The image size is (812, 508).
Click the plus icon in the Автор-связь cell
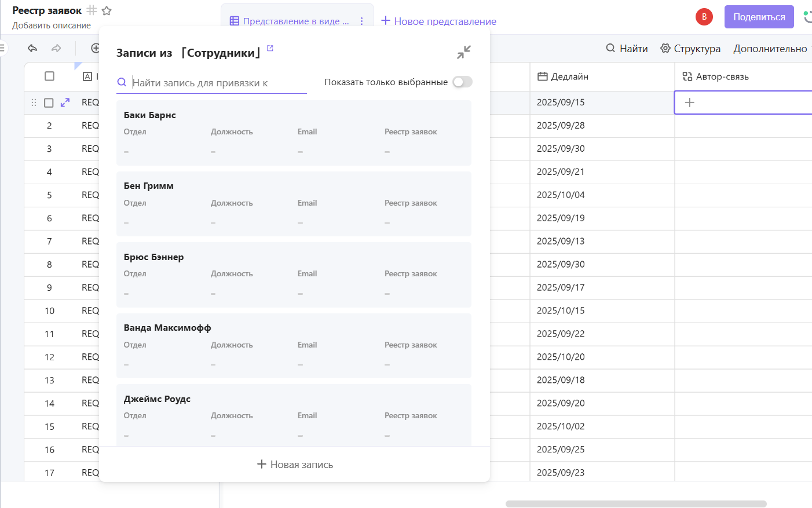tap(689, 103)
